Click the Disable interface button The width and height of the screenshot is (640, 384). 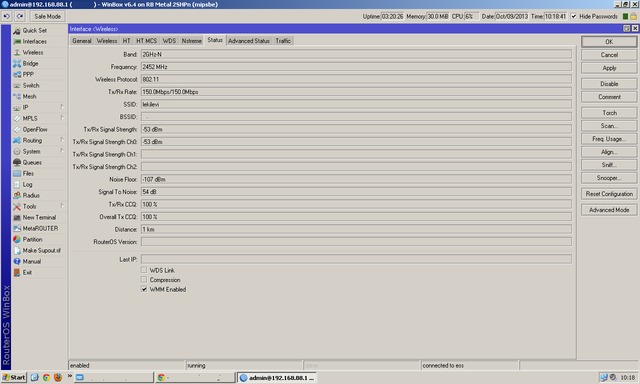609,84
